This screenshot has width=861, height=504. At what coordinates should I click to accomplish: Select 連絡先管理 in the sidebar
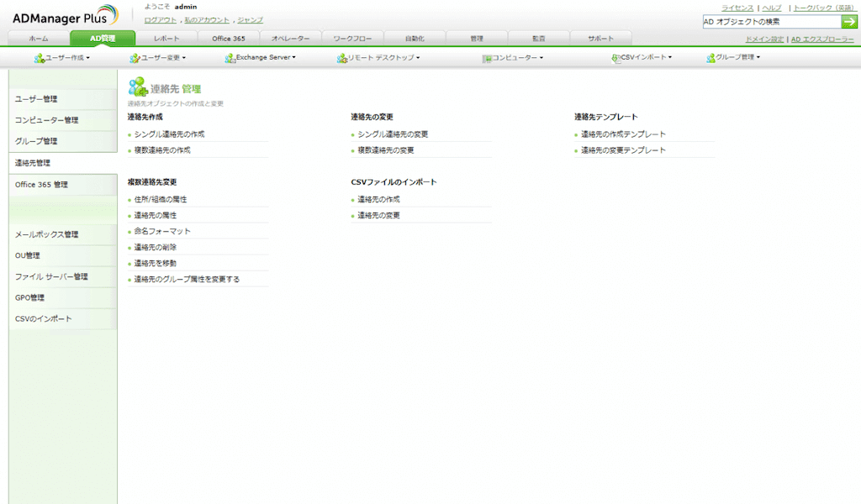(62, 164)
